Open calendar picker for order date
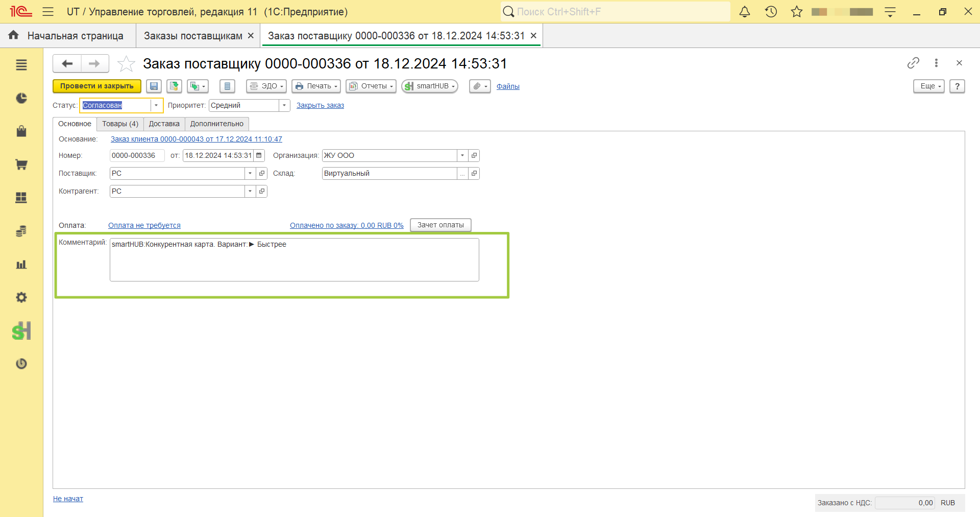Viewport: 980px width, 517px height. click(259, 155)
